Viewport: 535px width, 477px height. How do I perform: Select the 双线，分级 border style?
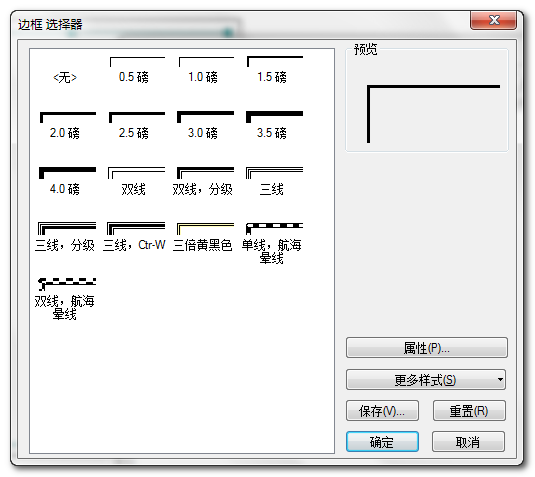pos(203,182)
